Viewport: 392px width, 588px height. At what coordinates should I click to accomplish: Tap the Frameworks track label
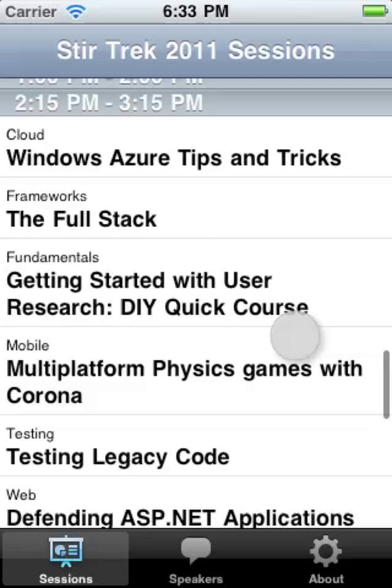[x=47, y=196]
